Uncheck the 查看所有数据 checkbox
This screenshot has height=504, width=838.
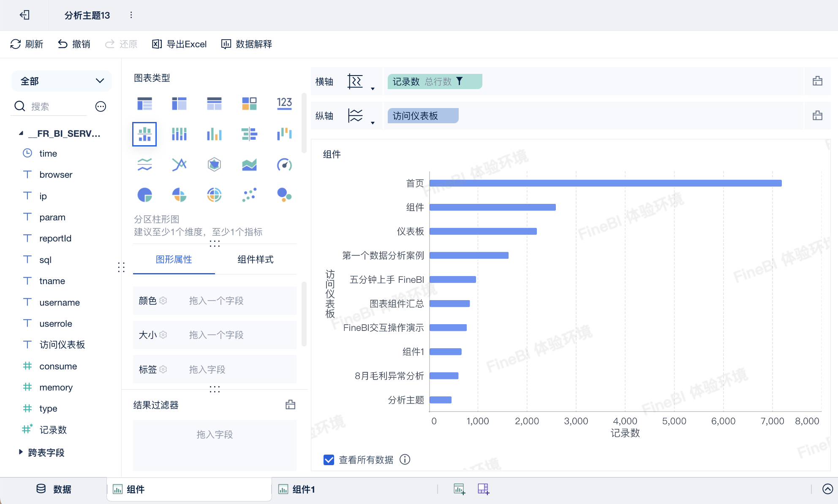tap(329, 460)
